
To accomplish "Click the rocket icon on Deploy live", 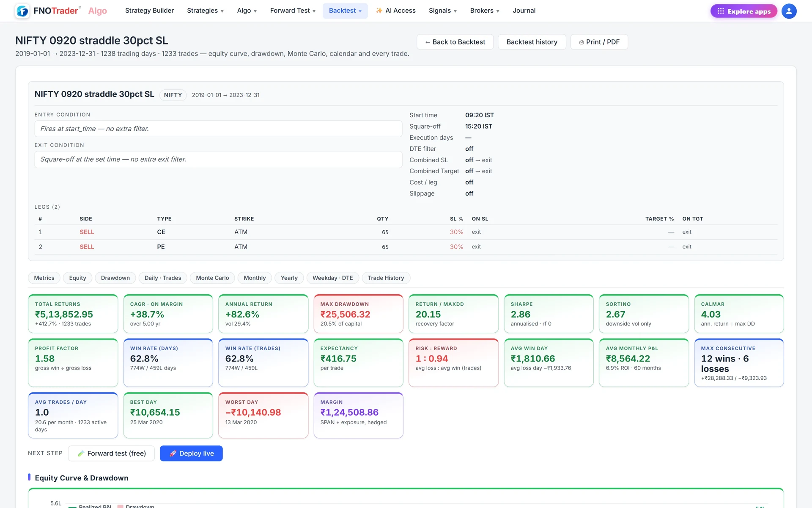I will click(173, 453).
